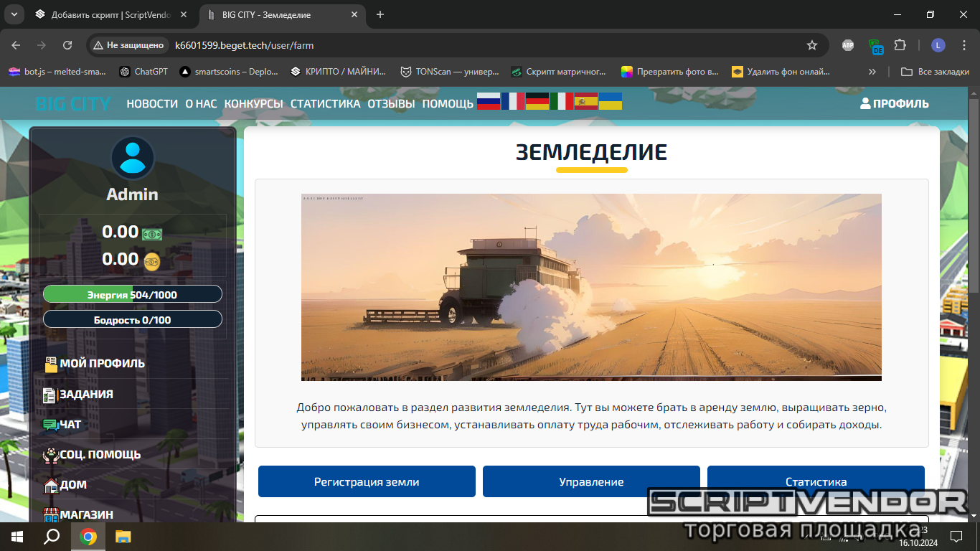
Task: Expand the tab search dropdown arrow
Action: (x=14, y=14)
